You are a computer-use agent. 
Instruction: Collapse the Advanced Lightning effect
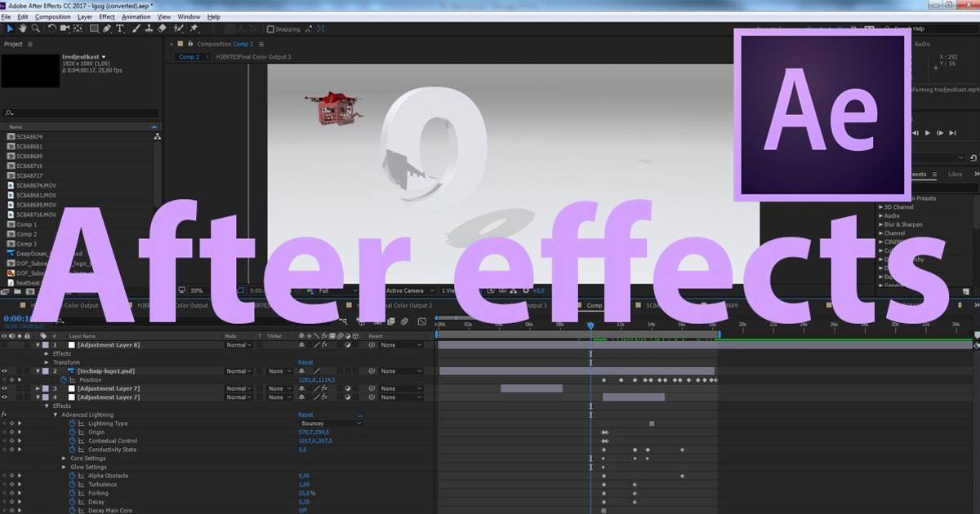point(56,414)
